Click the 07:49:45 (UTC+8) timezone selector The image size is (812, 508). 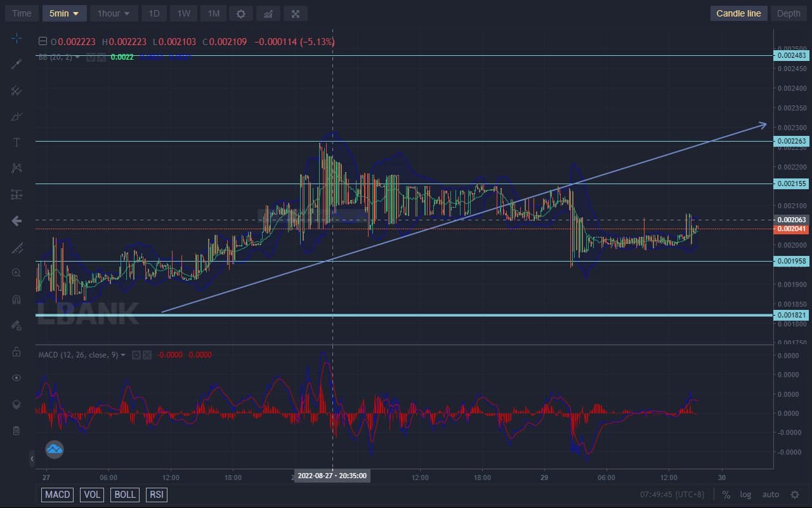point(674,495)
